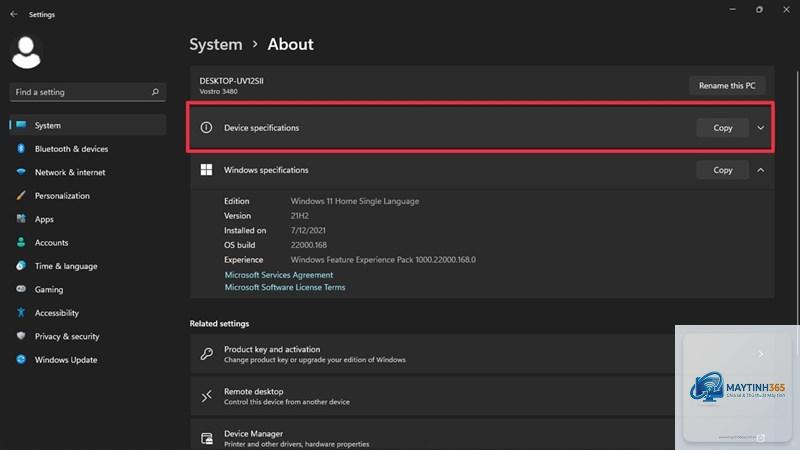Copy the Device specifications
The height and width of the screenshot is (450, 800).
coord(722,128)
